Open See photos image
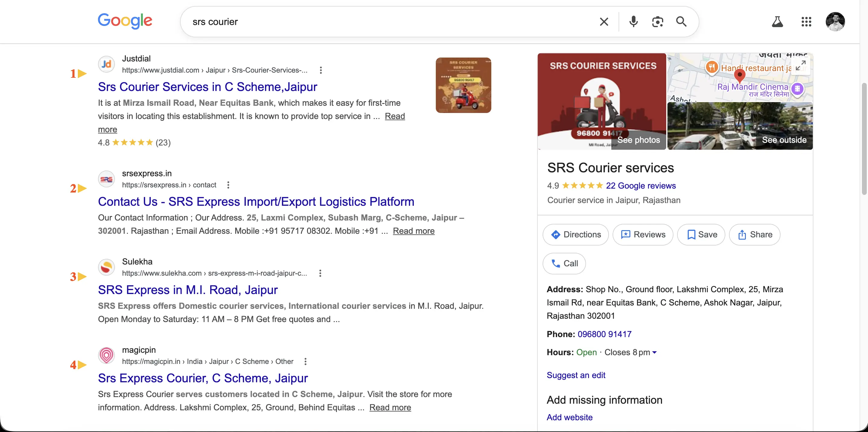Image resolution: width=868 pixels, height=432 pixels. [602, 101]
